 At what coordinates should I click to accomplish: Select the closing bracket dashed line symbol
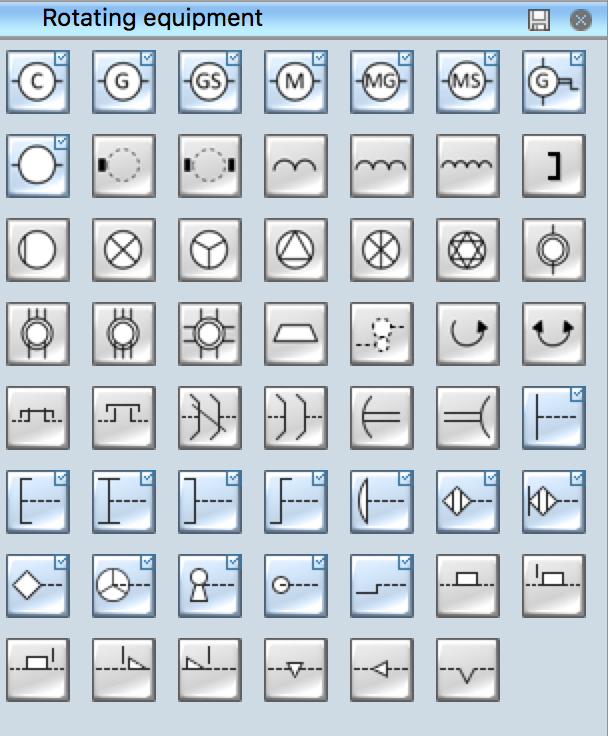[x=210, y=502]
